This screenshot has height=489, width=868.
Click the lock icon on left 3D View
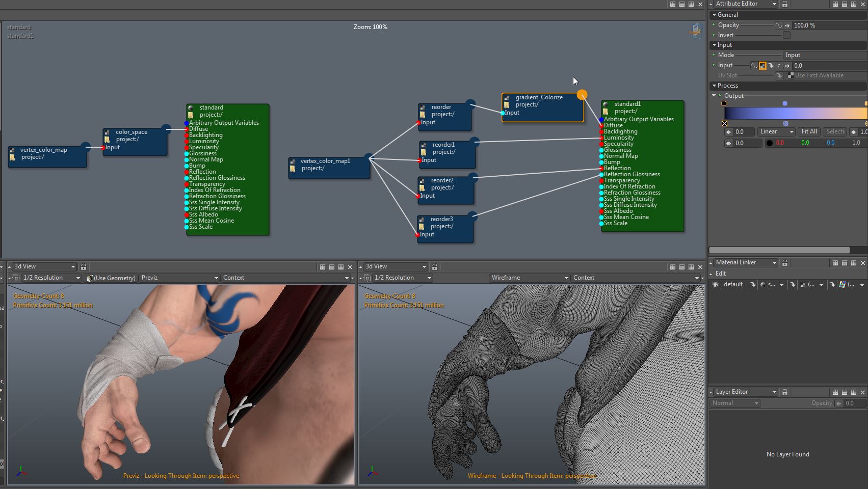coord(84,267)
